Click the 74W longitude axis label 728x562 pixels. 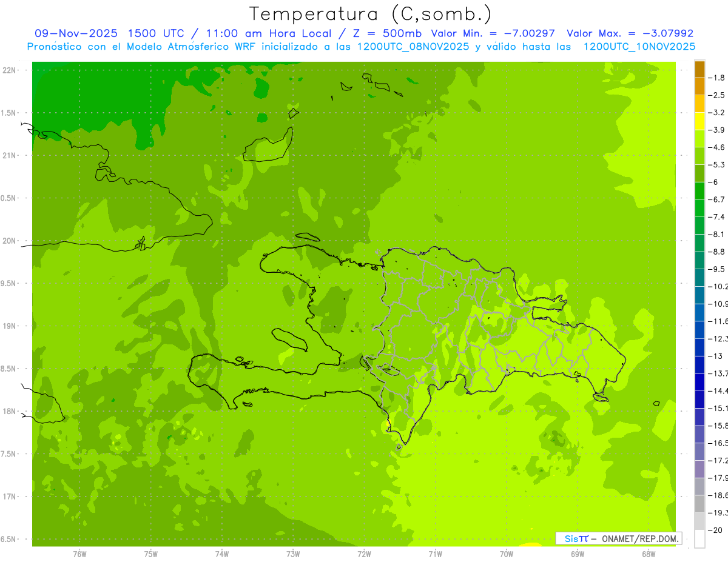click(x=221, y=554)
